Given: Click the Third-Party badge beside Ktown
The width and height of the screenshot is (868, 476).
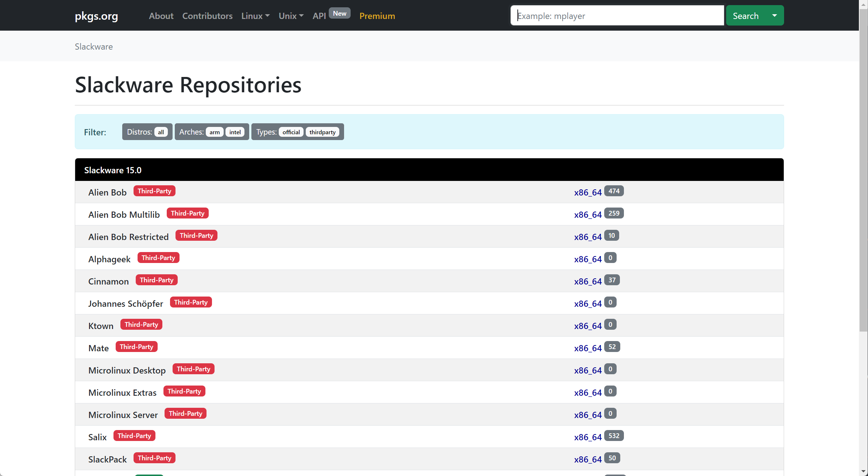Looking at the screenshot, I should pyautogui.click(x=141, y=325).
